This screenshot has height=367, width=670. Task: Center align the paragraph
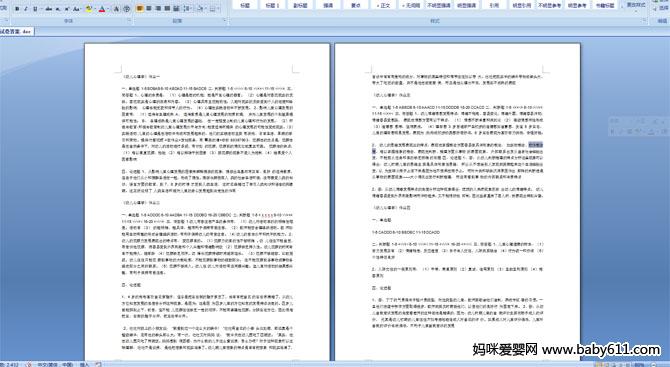point(149,9)
